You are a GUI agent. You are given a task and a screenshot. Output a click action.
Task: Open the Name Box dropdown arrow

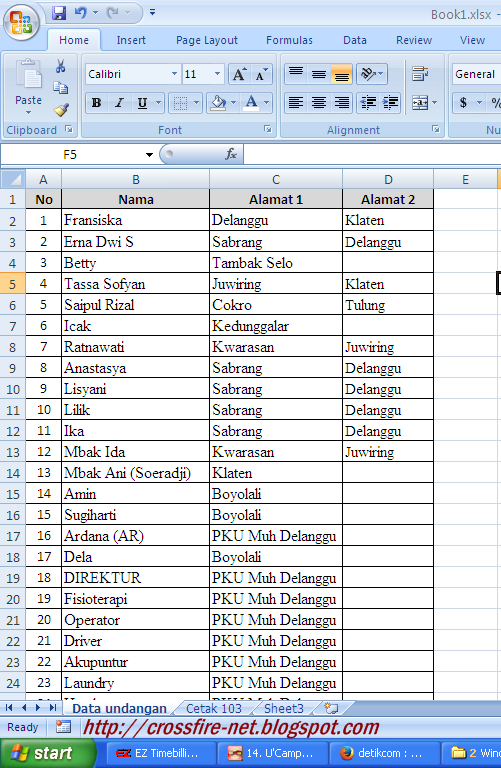[x=149, y=155]
